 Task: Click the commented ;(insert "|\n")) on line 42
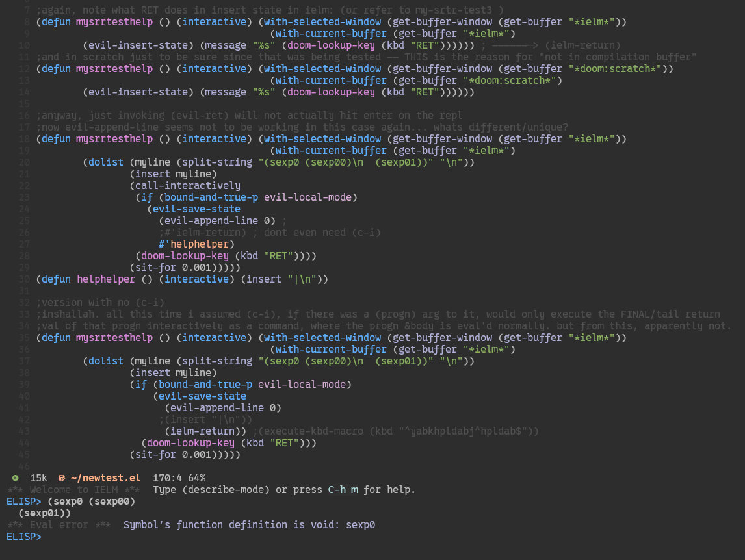tap(205, 420)
